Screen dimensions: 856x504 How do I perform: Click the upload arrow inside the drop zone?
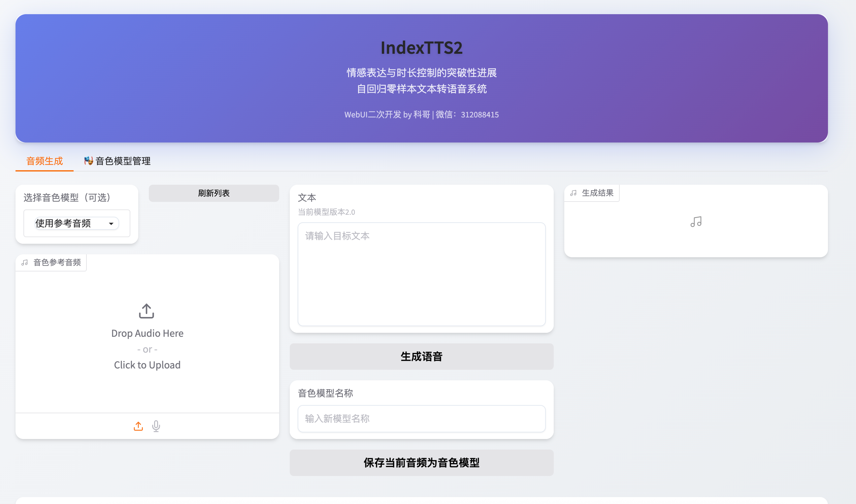point(147,310)
